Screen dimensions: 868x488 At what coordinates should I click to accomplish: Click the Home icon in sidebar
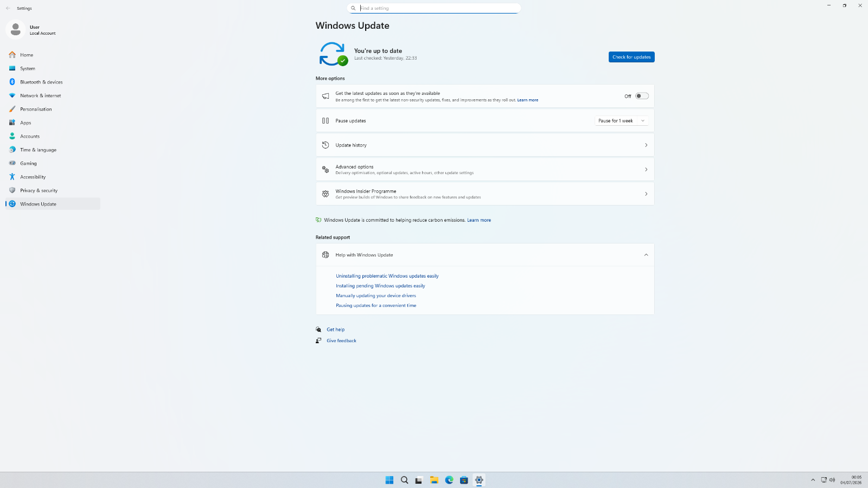tap(12, 55)
